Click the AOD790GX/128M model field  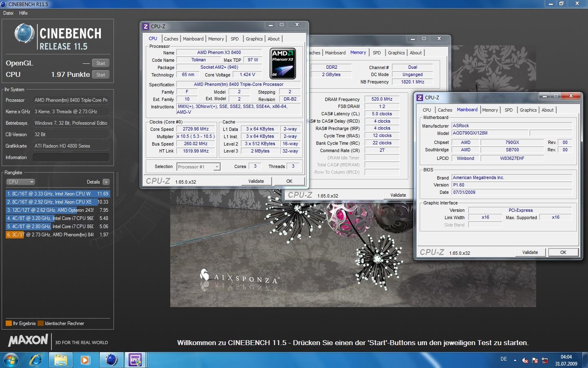(490, 133)
